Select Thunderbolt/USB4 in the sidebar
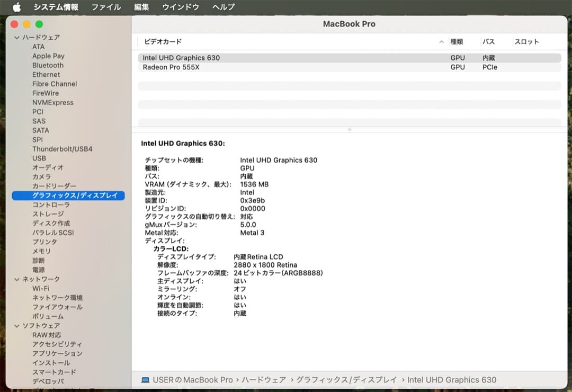 click(x=62, y=149)
